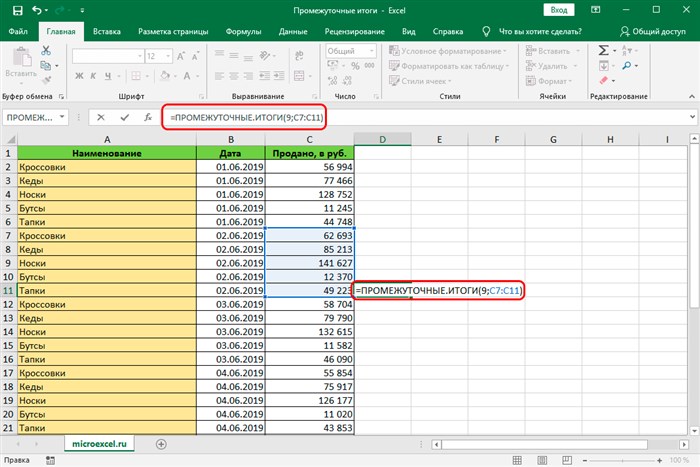This screenshot has height=467, width=700.
Task: Increase cell indent
Action: [x=279, y=76]
